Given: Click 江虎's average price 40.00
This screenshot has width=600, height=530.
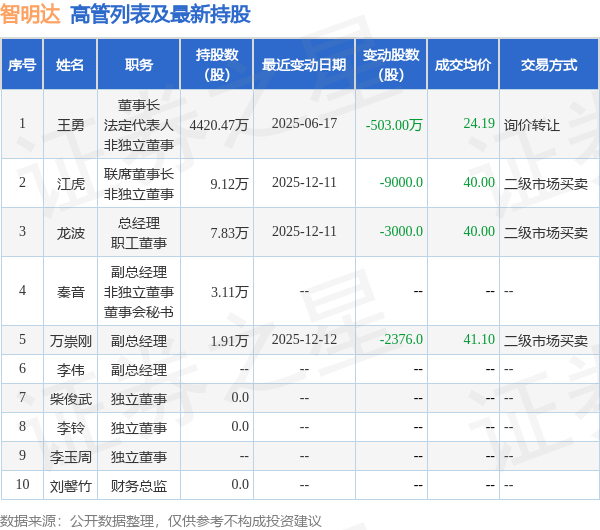Looking at the screenshot, I should point(479,182).
